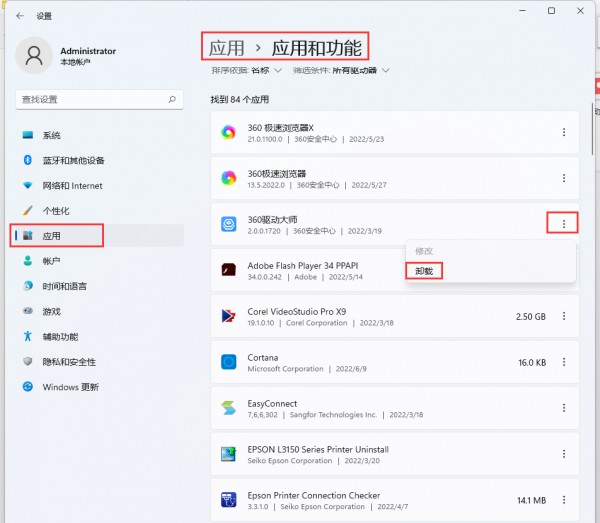Screen dimensions: 600x523
Task: Click the app list scrollbar
Action: tap(592, 129)
